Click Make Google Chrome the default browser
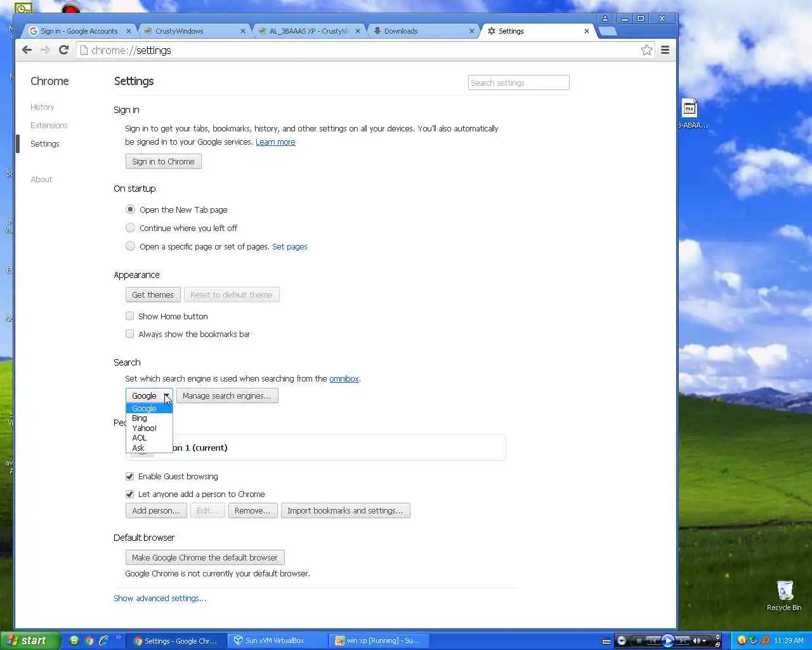This screenshot has width=812, height=650. tap(205, 557)
